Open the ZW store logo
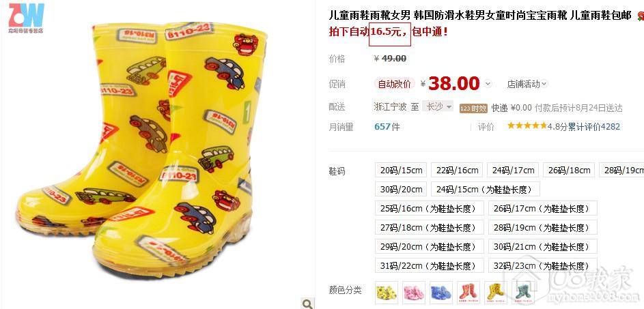The width and height of the screenshot is (644, 309). point(26,18)
